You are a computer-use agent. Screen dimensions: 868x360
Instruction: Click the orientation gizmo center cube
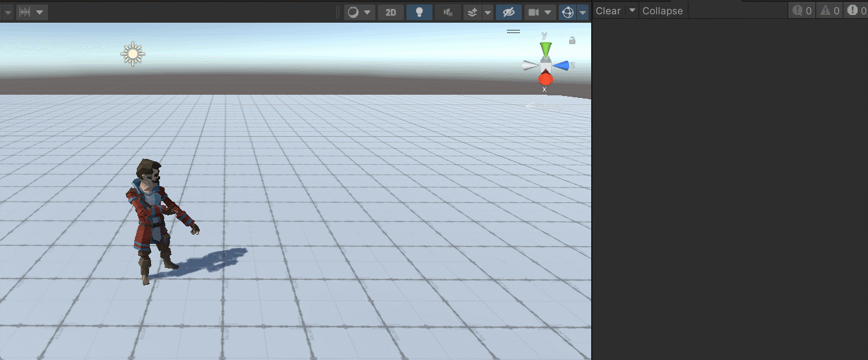[x=546, y=66]
